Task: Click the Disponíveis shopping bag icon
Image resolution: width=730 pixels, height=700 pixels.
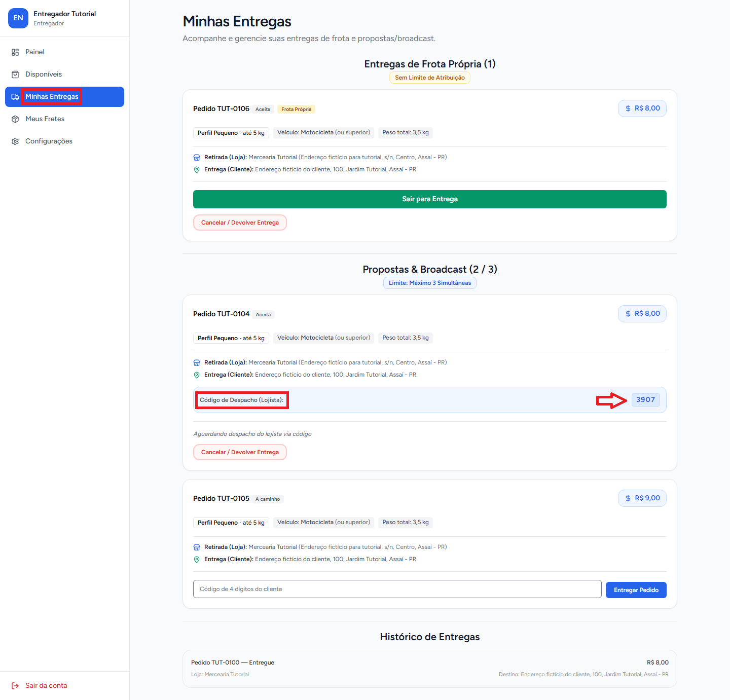Action: 15,75
